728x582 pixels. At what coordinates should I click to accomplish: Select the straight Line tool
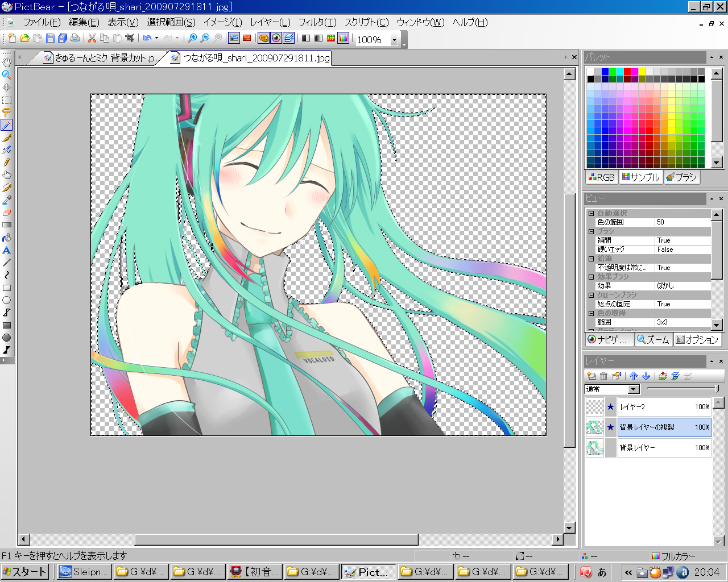pyautogui.click(x=7, y=263)
